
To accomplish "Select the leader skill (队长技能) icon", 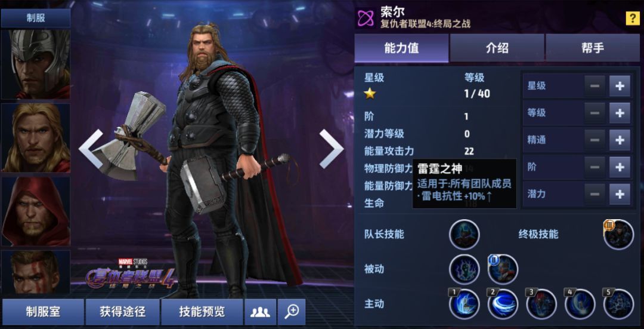I will [464, 235].
